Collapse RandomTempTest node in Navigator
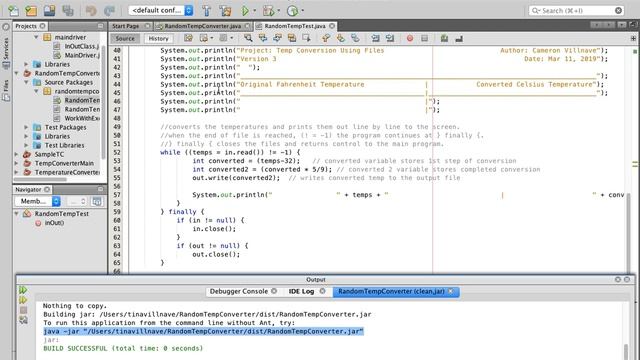The height and width of the screenshot is (360, 640). (16, 213)
